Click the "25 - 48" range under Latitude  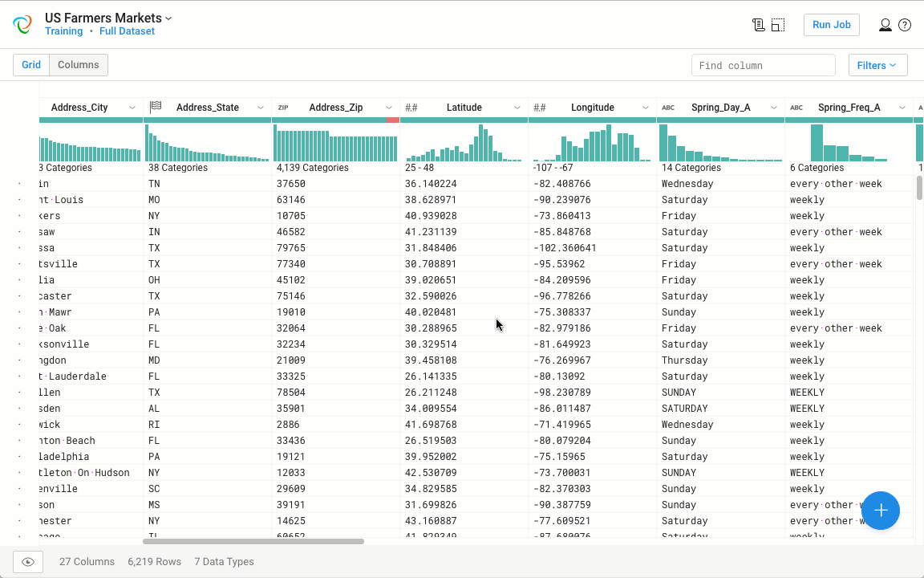[419, 168]
